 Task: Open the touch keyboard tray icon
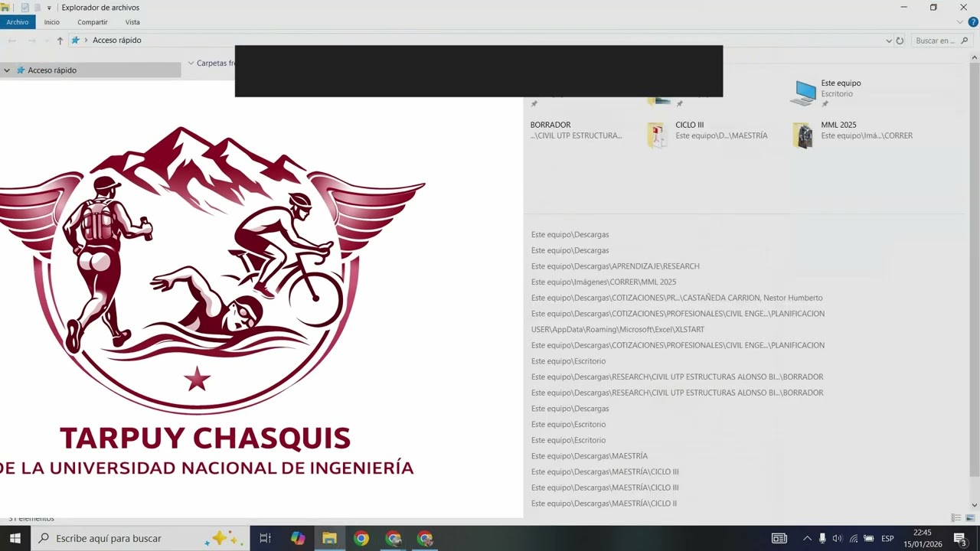pyautogui.click(x=779, y=539)
